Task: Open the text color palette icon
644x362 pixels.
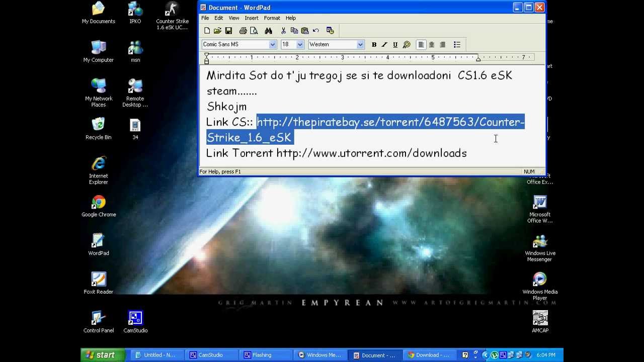Action: [407, 45]
